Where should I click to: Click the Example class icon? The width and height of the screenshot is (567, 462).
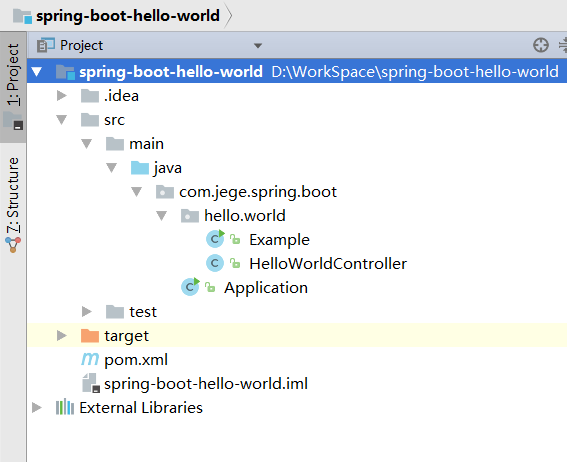click(x=215, y=239)
